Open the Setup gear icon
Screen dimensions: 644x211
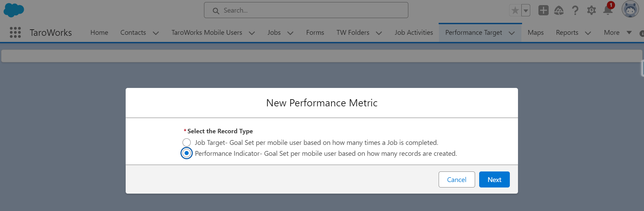[592, 10]
